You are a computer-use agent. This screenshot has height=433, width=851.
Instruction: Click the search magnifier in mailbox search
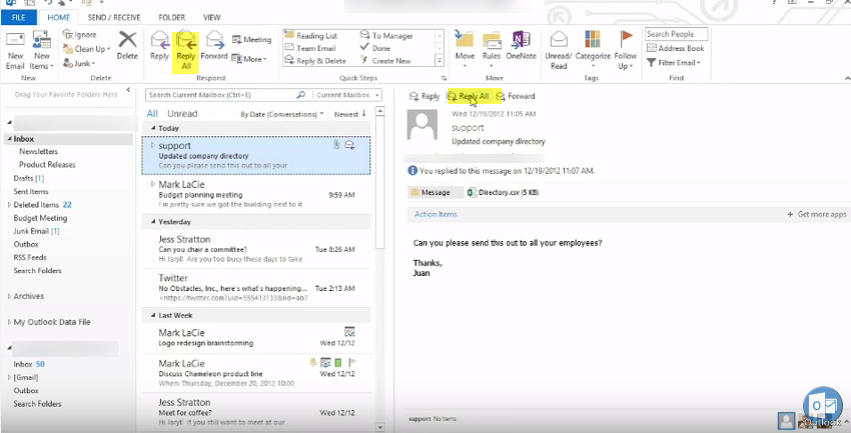coord(300,95)
